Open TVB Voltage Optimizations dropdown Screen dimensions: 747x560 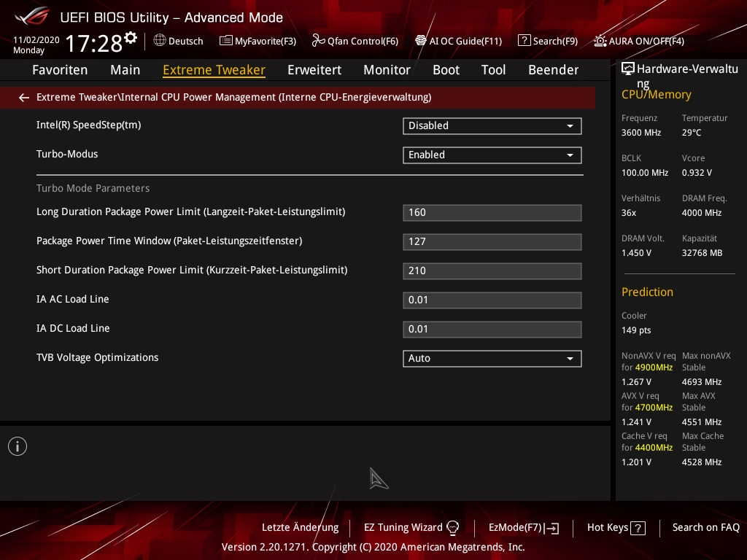tap(492, 358)
